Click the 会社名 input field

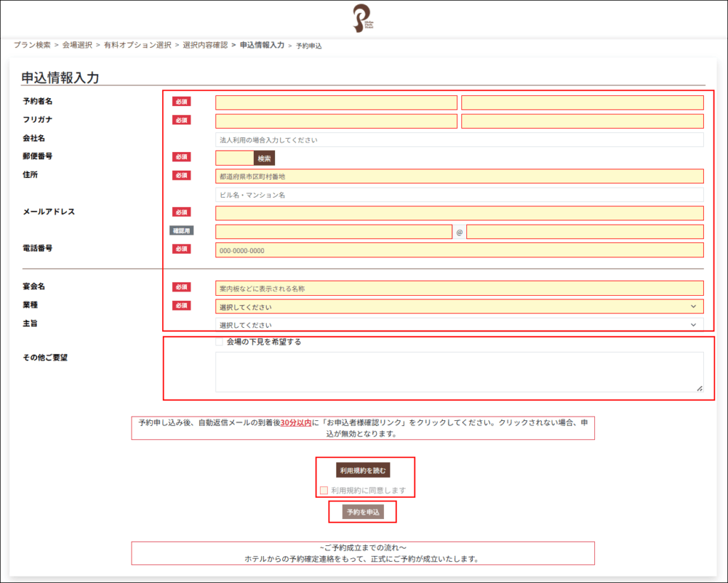459,140
